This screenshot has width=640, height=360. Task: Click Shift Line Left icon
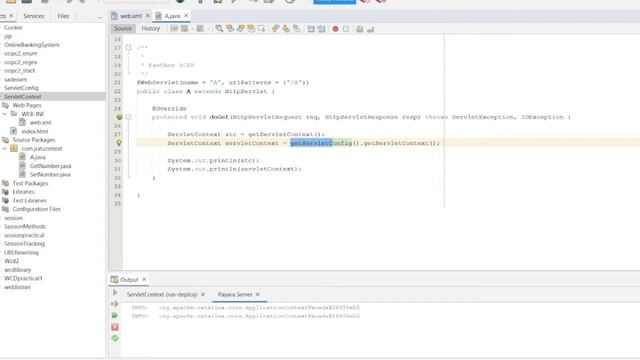coord(311,29)
